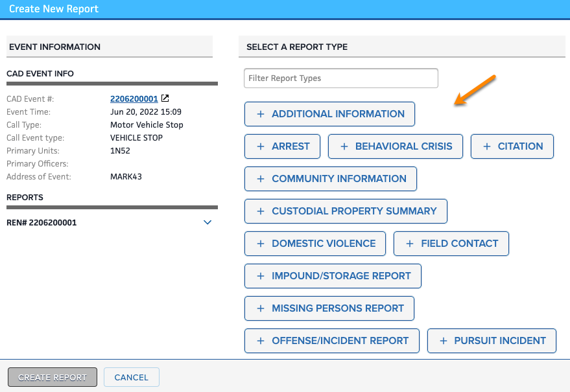Viewport: 570px width, 392px height.
Task: Open CAD event 2206200001 link
Action: [x=134, y=98]
